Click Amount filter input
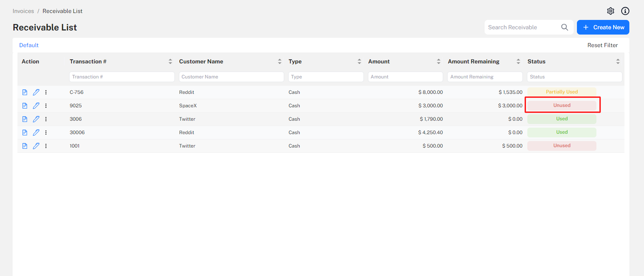Viewport: 644px width, 276px height. click(405, 77)
